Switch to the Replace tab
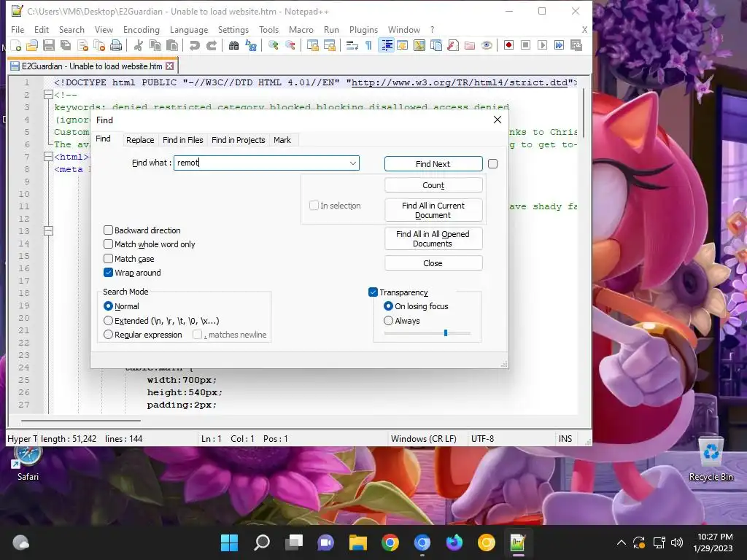 click(140, 140)
